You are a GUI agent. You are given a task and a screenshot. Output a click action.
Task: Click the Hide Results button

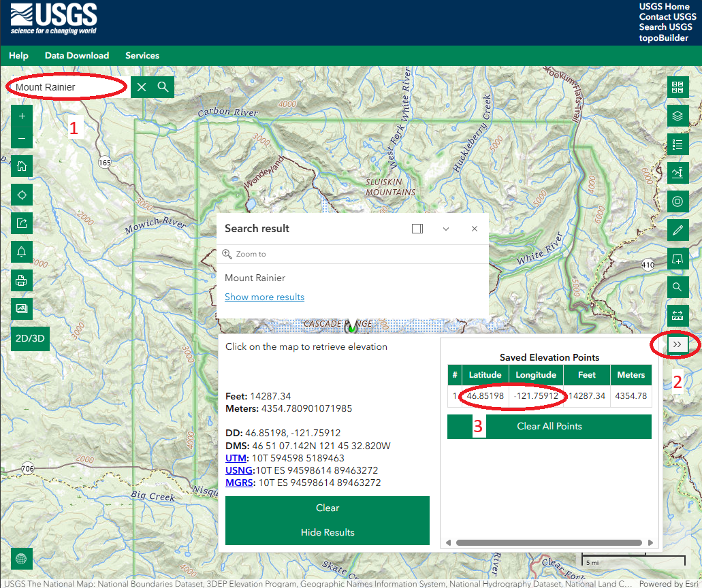click(328, 532)
